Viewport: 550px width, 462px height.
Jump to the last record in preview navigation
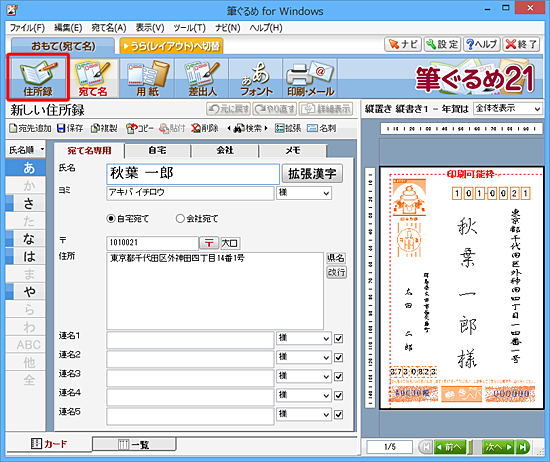(523, 447)
